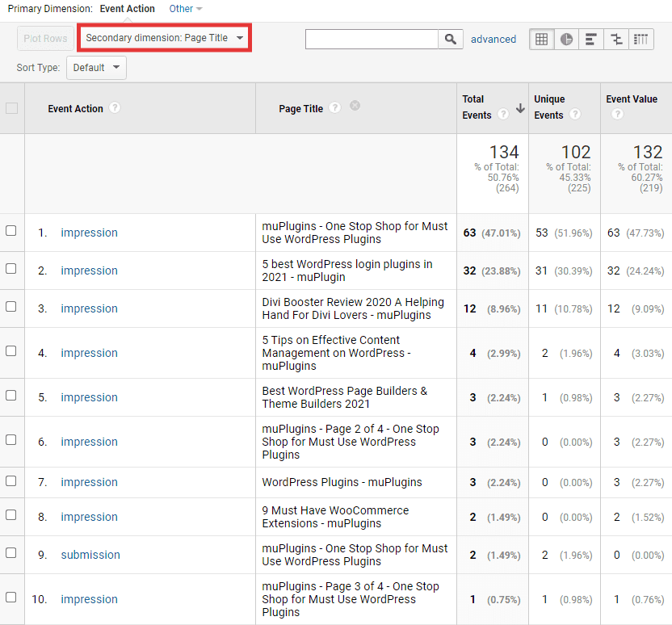
Task: Sort by Unique Events column header
Action: tap(549, 107)
